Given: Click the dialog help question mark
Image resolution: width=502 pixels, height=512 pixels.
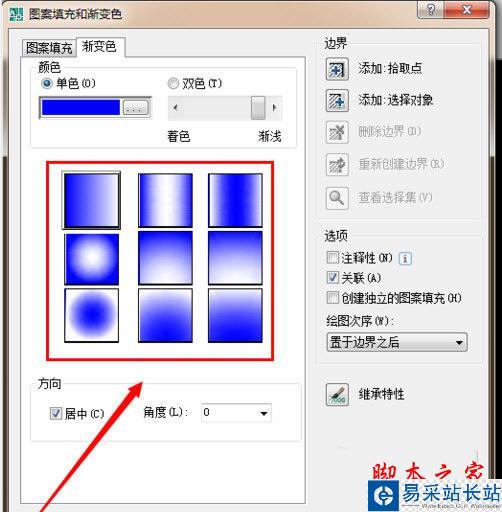Looking at the screenshot, I should pyautogui.click(x=430, y=10).
